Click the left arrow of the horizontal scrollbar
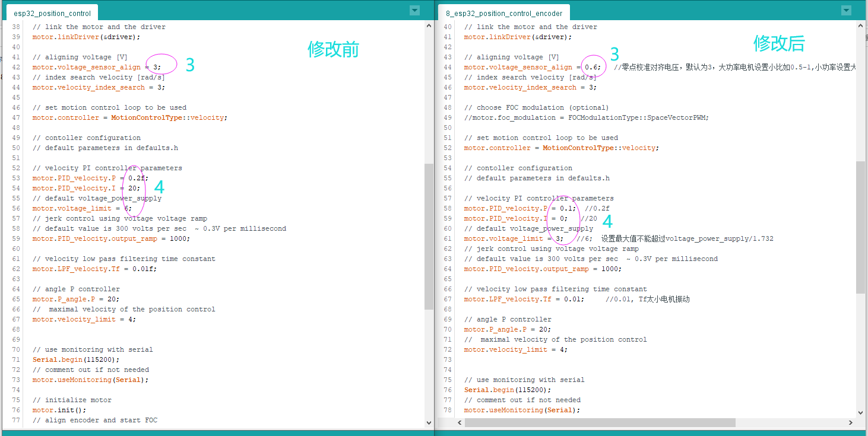Screen dimensions: 868x436 (x=459, y=422)
